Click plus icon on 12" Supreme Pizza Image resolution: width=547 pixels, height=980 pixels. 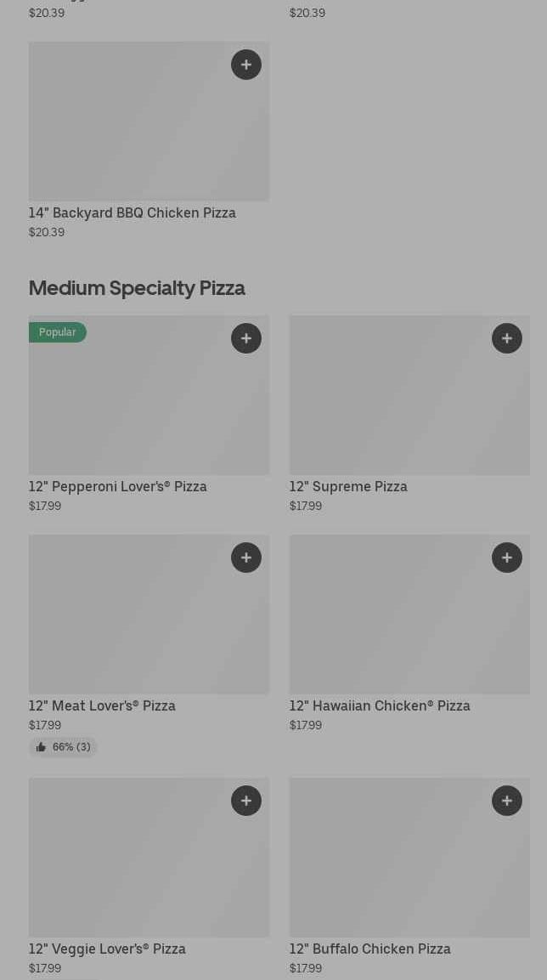click(507, 338)
